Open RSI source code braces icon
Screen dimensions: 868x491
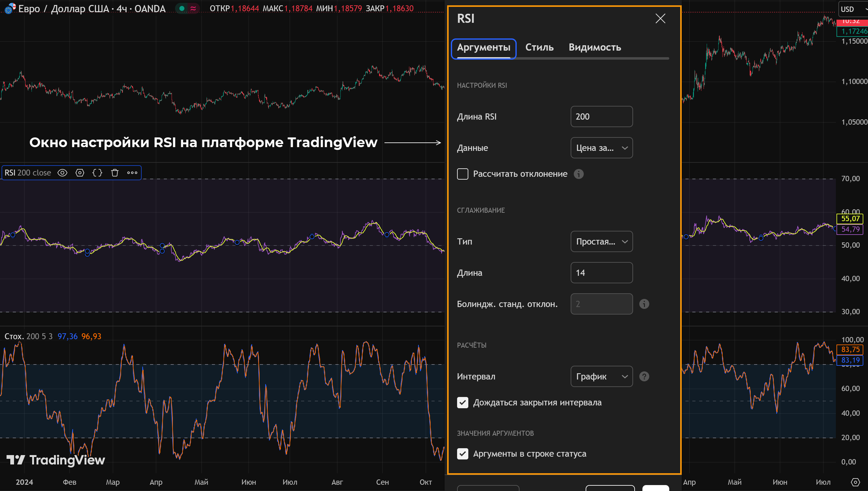tap(97, 173)
